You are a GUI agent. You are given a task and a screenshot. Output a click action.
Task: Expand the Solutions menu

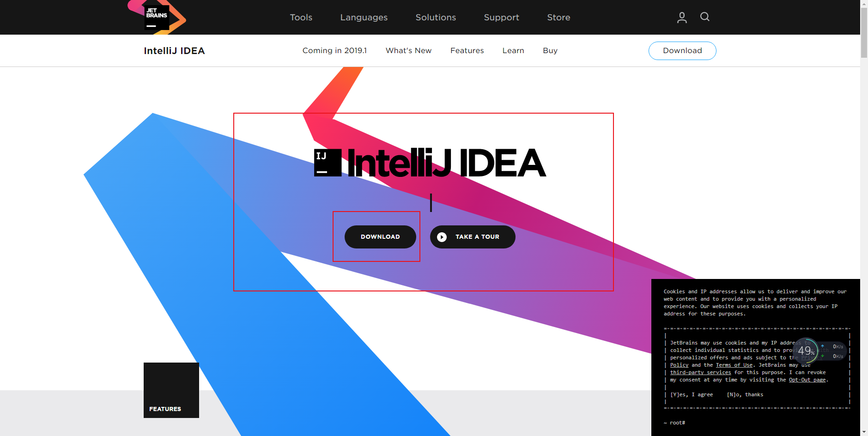[436, 18]
